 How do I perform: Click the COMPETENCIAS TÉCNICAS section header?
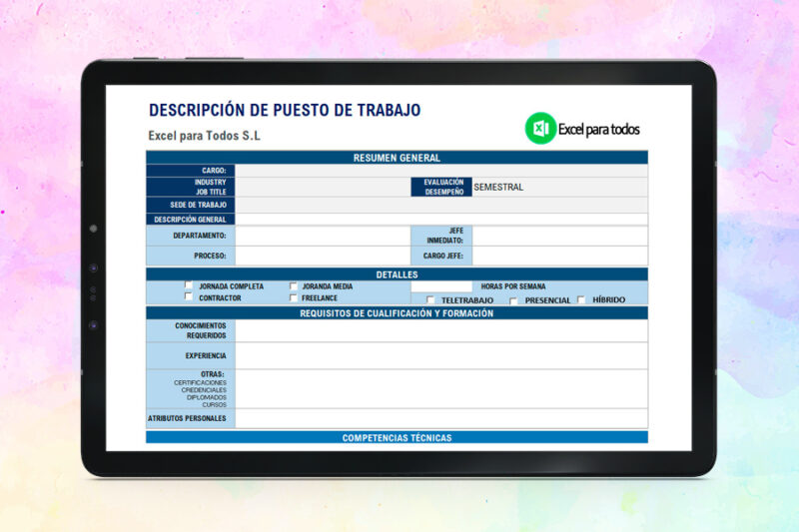[x=397, y=437]
